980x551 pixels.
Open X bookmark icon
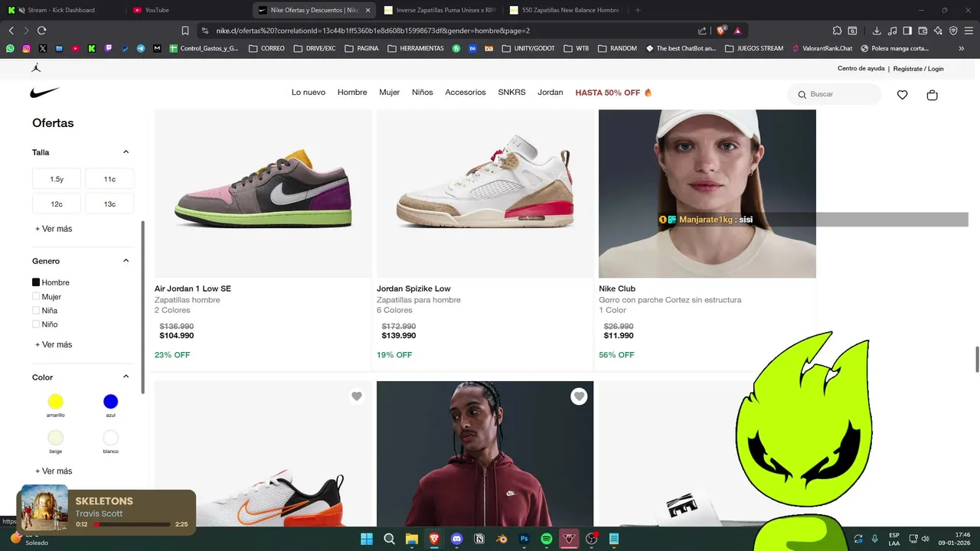click(42, 48)
